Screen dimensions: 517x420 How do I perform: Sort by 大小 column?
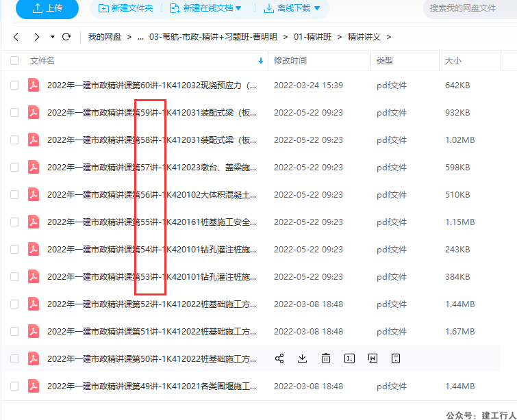click(x=453, y=61)
